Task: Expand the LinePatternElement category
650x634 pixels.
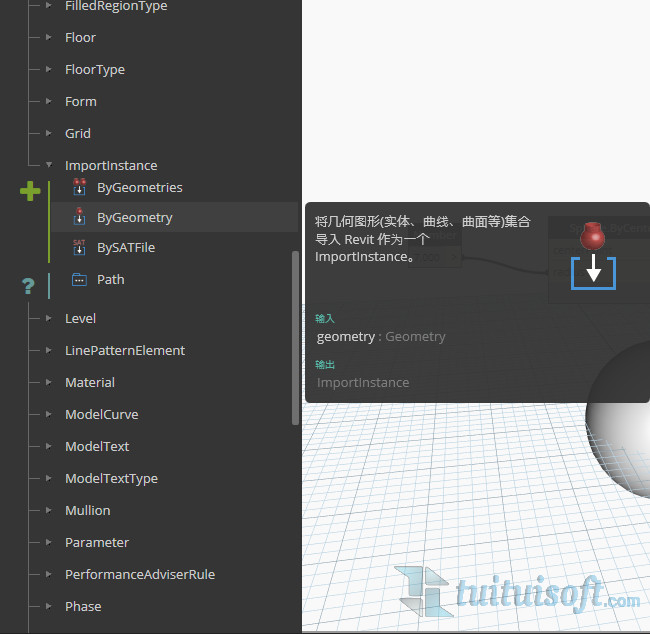Action: 48,350
